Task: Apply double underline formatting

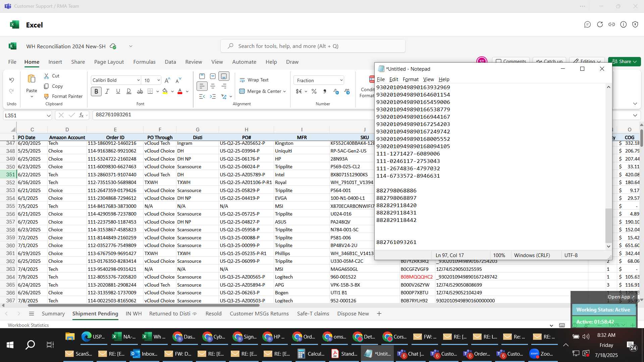Action: [x=129, y=91]
